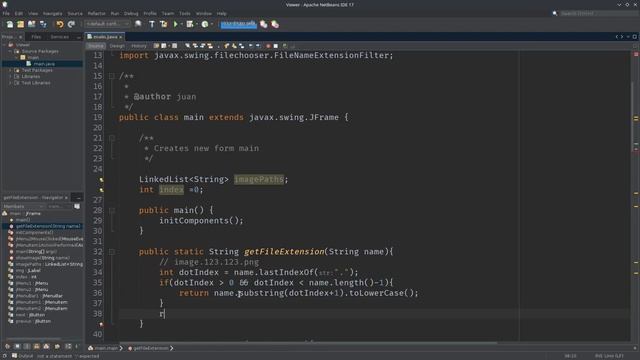The height and width of the screenshot is (360, 640).
Task: Expand the Libraries node
Action: pos(11,76)
